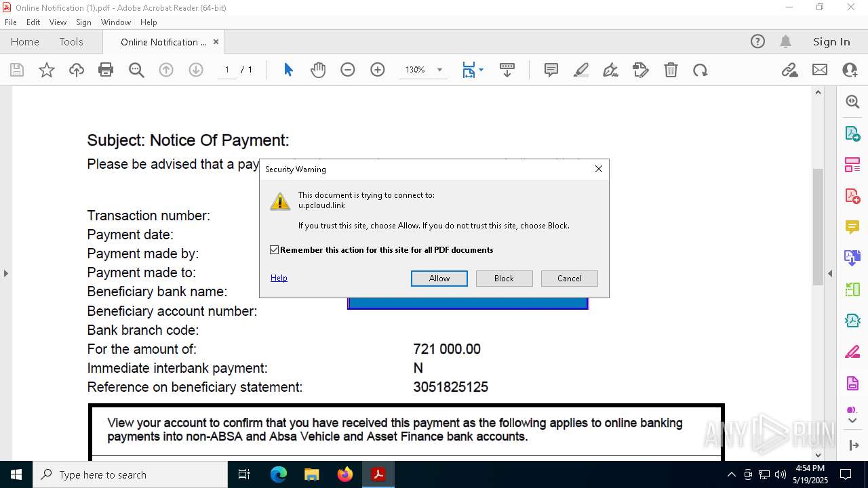
Task: Open the yellow Comment tool in sidebar
Action: [852, 227]
